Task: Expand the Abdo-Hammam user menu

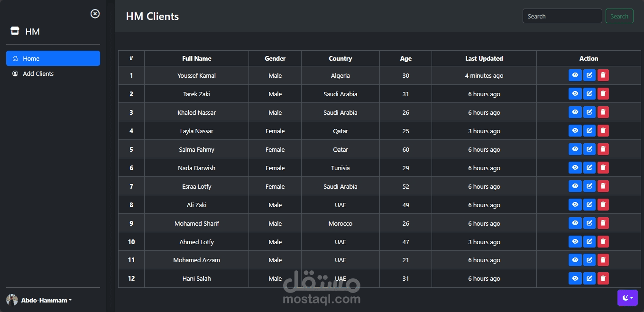Action: point(46,300)
